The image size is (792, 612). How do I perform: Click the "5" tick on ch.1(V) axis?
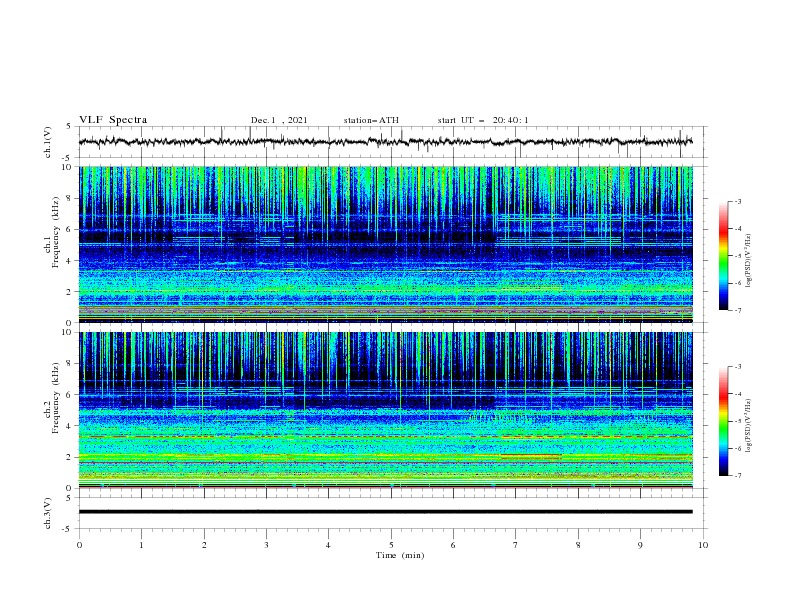(x=70, y=126)
